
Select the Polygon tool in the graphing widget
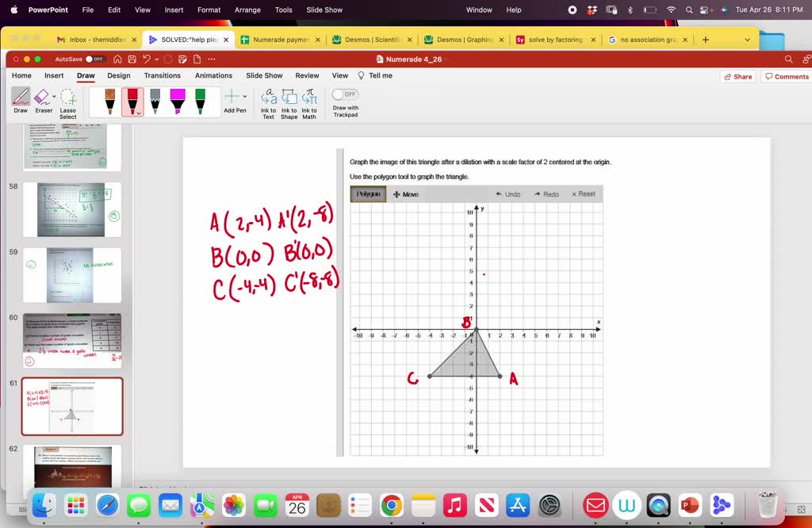tap(368, 193)
